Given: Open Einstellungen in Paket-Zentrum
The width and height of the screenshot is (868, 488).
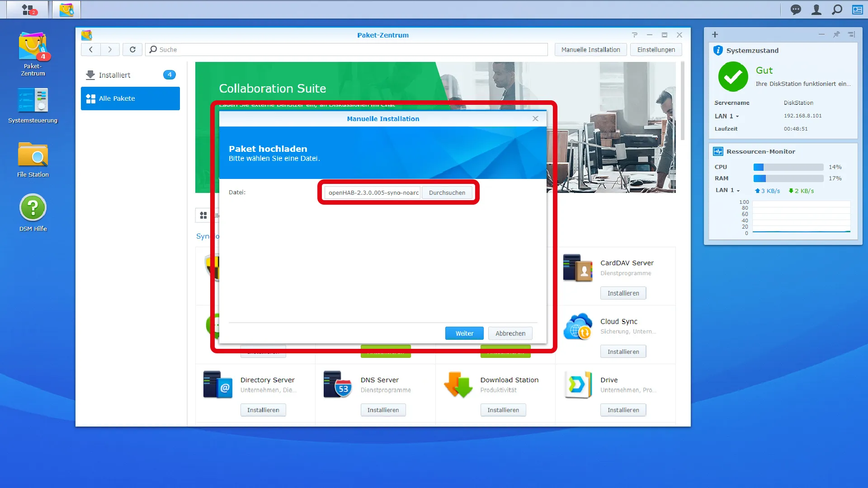Looking at the screenshot, I should click(656, 50).
